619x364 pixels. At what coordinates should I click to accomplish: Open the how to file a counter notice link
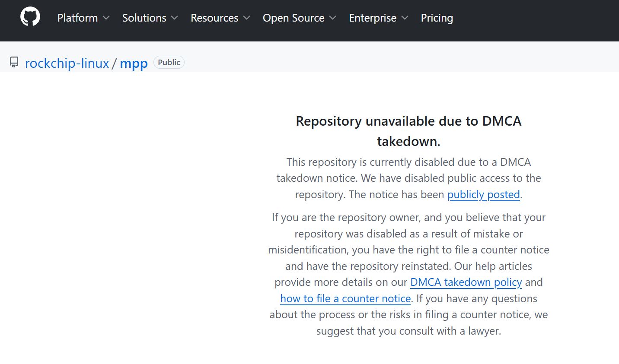(345, 298)
